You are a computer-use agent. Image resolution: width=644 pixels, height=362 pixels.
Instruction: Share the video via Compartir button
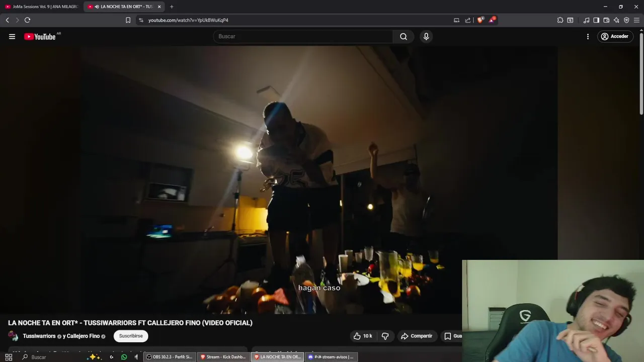(417, 336)
